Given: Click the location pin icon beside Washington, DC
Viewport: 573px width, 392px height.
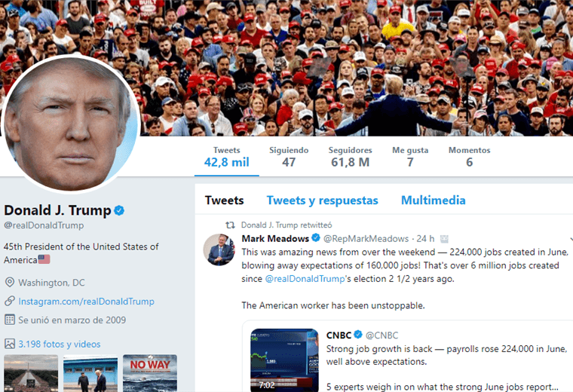Looking at the screenshot, I should click(x=10, y=283).
